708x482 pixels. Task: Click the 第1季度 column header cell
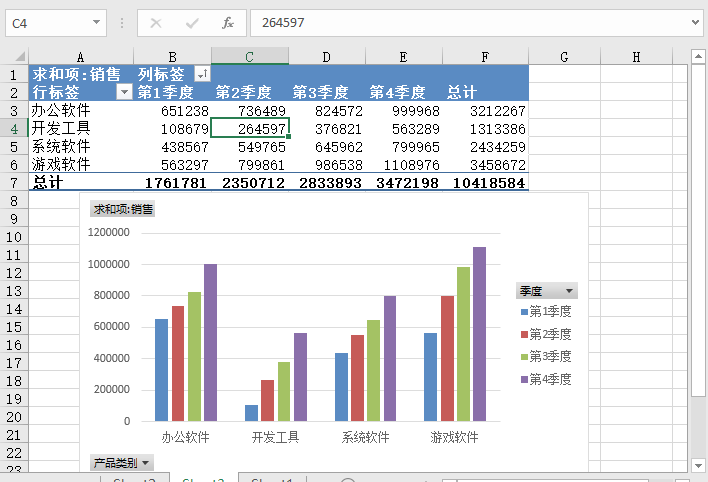point(172,92)
